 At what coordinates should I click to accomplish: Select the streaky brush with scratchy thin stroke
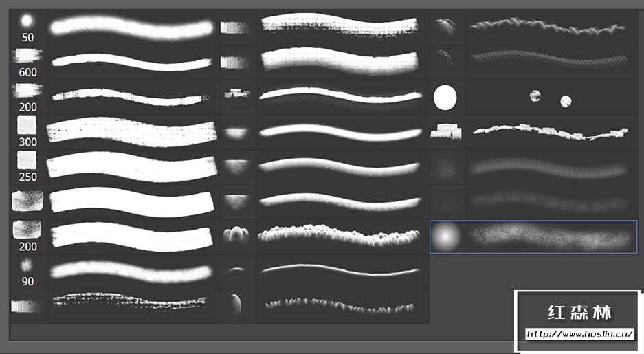(324, 28)
